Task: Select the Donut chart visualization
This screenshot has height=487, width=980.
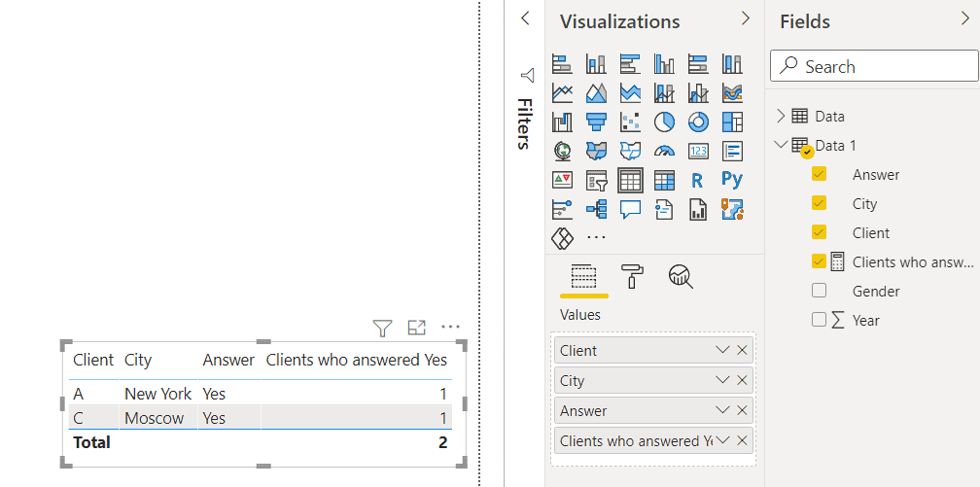Action: point(698,122)
